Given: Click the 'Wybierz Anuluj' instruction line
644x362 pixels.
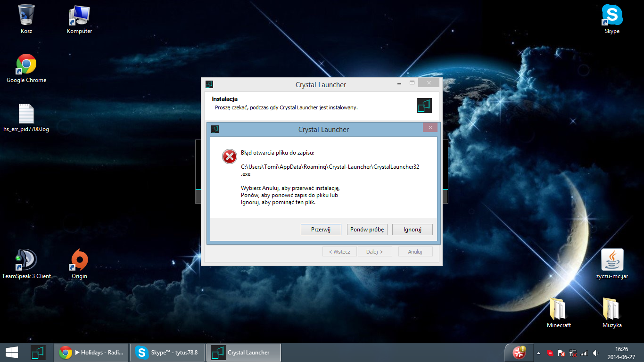Looking at the screenshot, I should click(290, 188).
